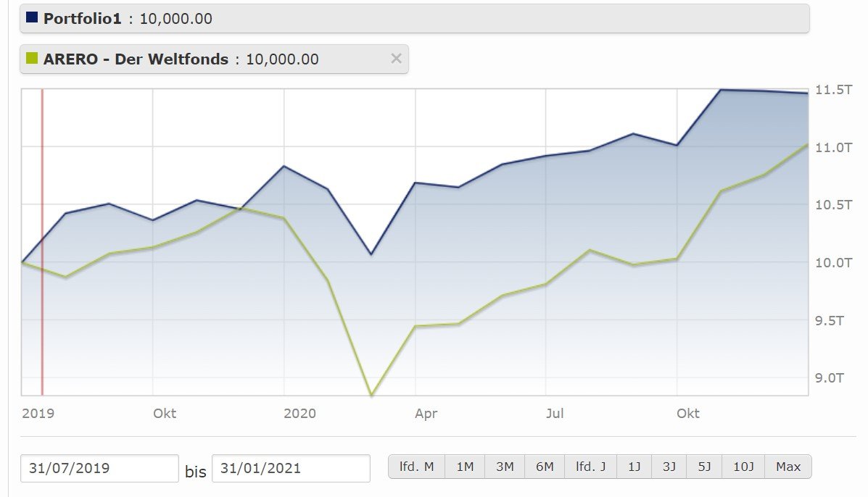The width and height of the screenshot is (868, 497).
Task: Select the lfd. M time range
Action: tap(417, 467)
